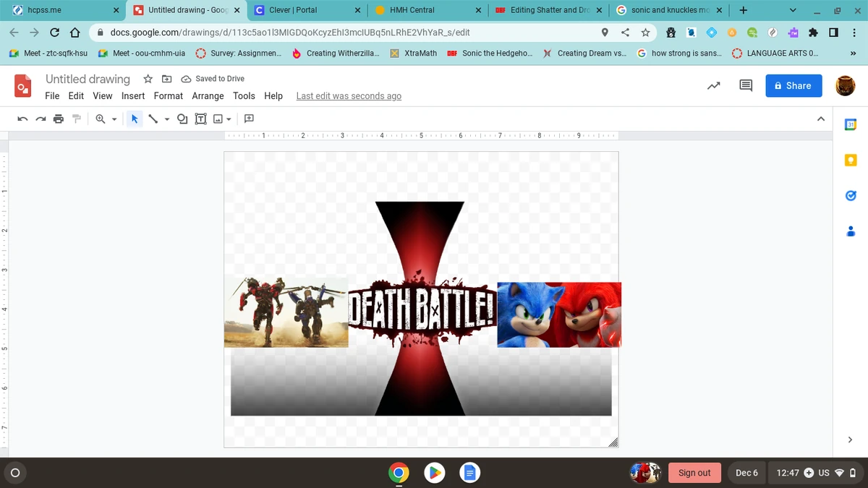Click the Last edit was seconds ago link
Viewport: 868px width, 488px height.
[x=349, y=95]
